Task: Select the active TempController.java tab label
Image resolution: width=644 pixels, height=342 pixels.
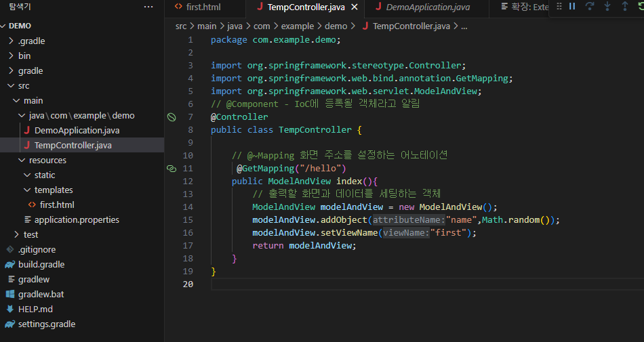Action: [306, 7]
